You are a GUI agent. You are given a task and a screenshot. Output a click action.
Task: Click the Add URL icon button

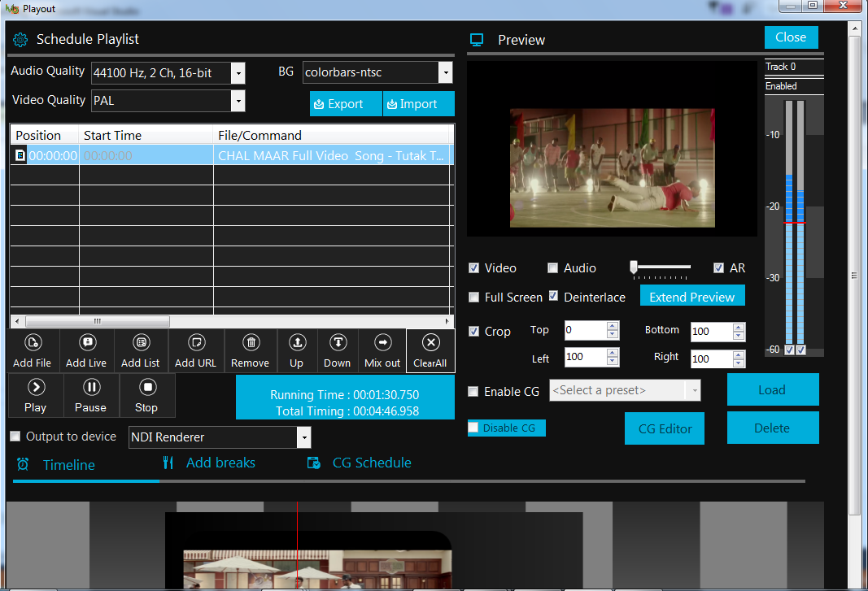[196, 351]
